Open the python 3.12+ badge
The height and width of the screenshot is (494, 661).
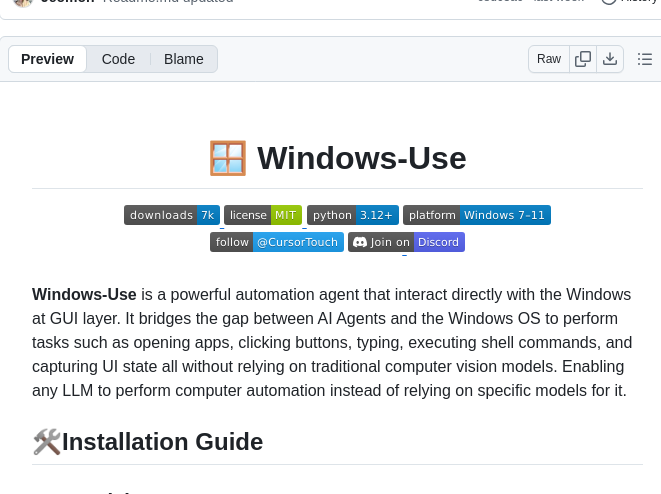pyautogui.click(x=353, y=215)
